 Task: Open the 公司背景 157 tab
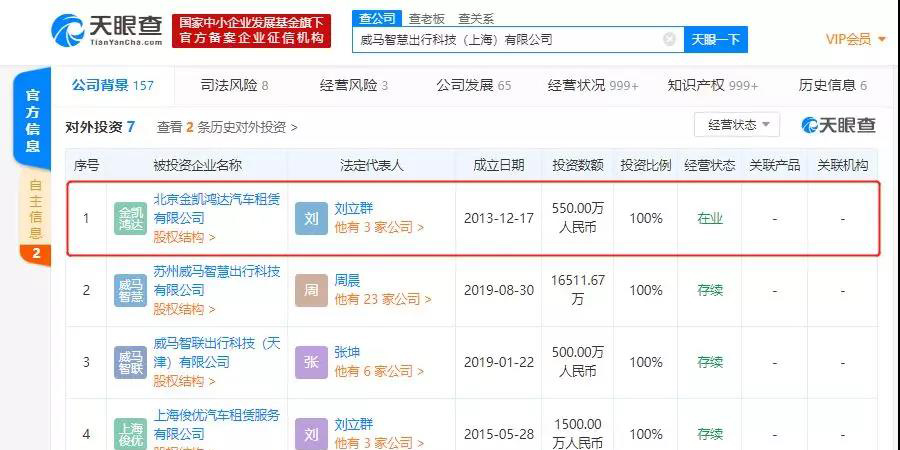coord(112,86)
